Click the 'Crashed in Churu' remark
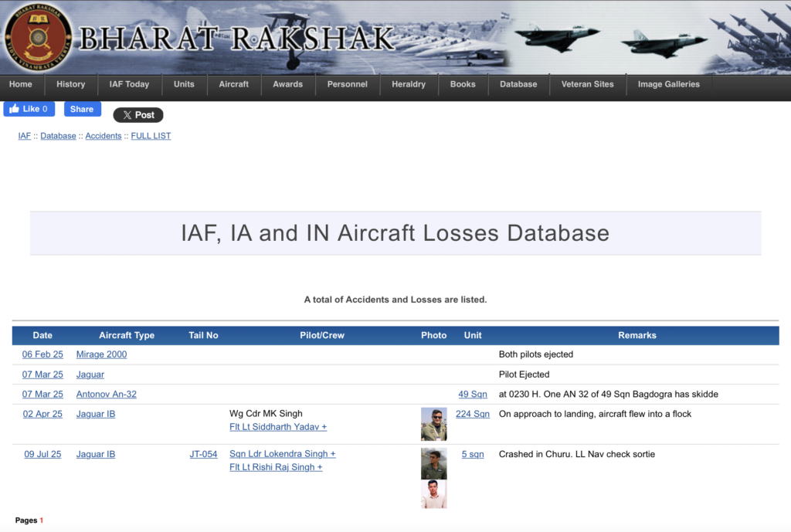The image size is (791, 532). pos(577,454)
